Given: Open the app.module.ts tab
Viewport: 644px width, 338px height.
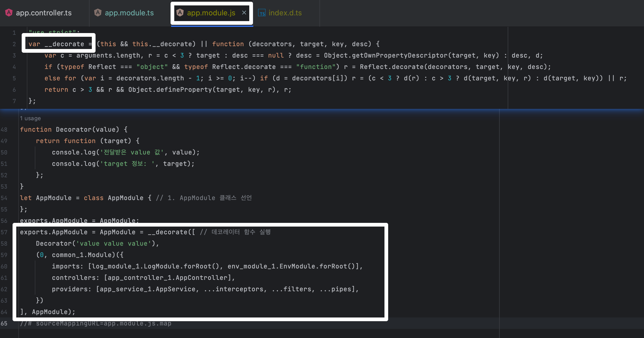Looking at the screenshot, I should tap(129, 13).
